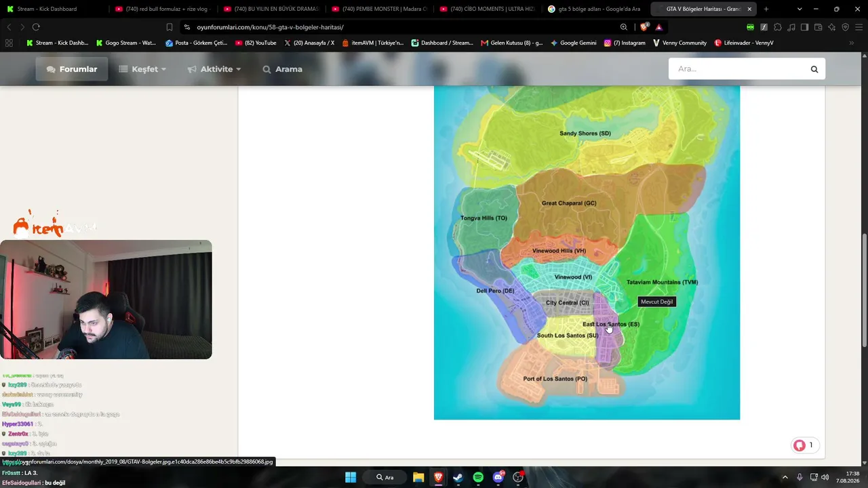This screenshot has height=488, width=868.
Task: Open the Venny Community bookmark
Action: point(679,43)
